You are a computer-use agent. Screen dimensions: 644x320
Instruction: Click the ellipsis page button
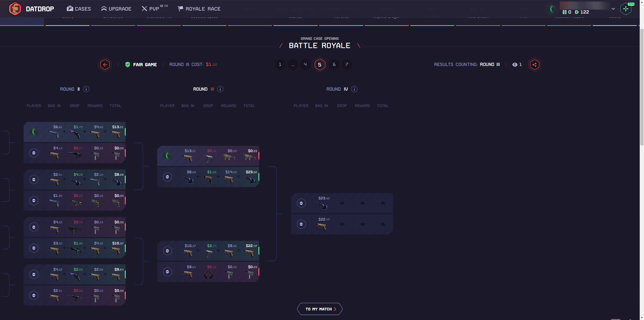pyautogui.click(x=293, y=64)
